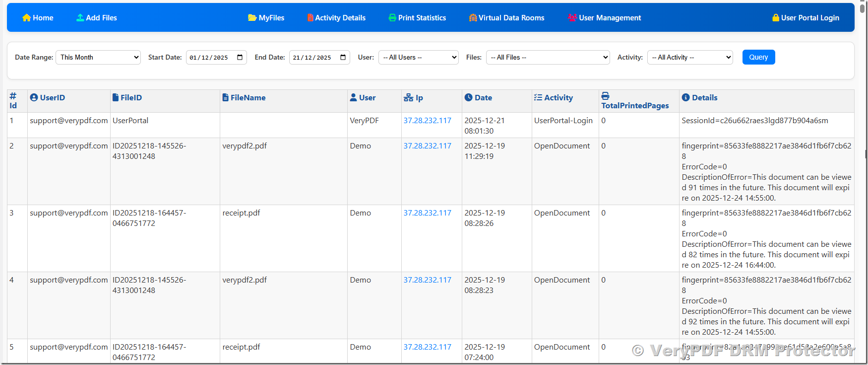Open the End Date calendar picker icon
This screenshot has height=365, width=868.
point(343,57)
